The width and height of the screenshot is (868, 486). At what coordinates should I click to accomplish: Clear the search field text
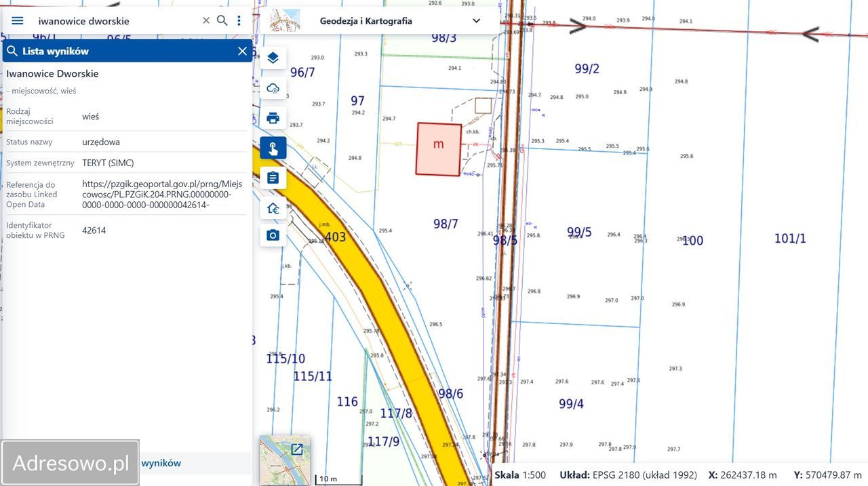tap(206, 21)
